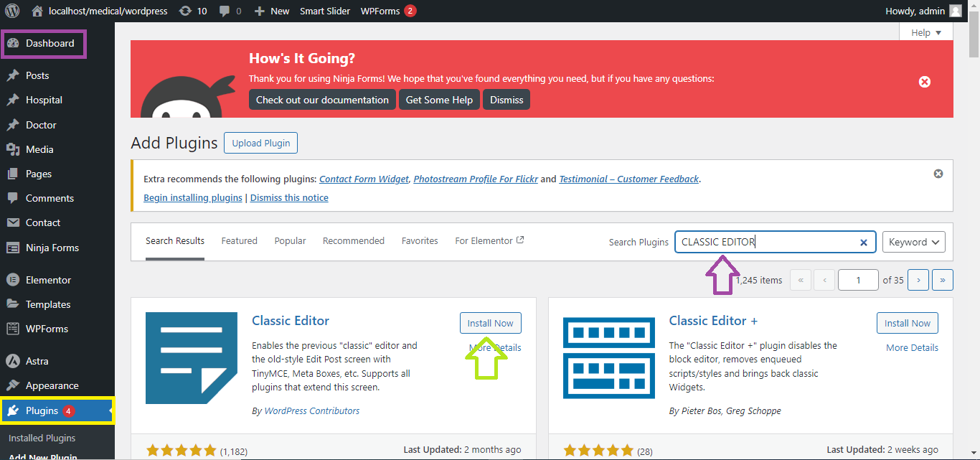Install the Classic Editor plugin now

tap(491, 323)
